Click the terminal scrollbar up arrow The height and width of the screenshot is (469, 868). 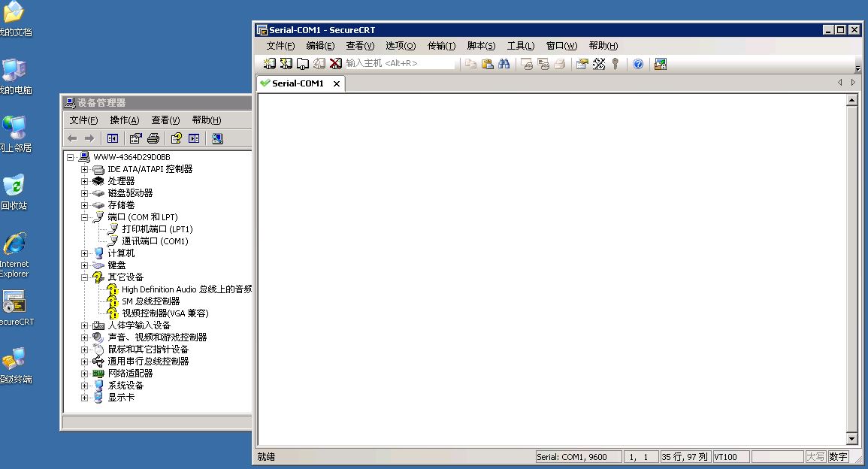(852, 101)
